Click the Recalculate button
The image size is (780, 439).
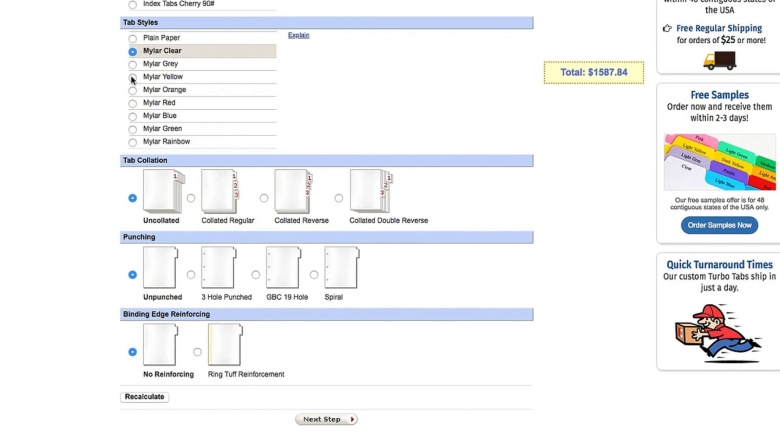[x=144, y=397]
